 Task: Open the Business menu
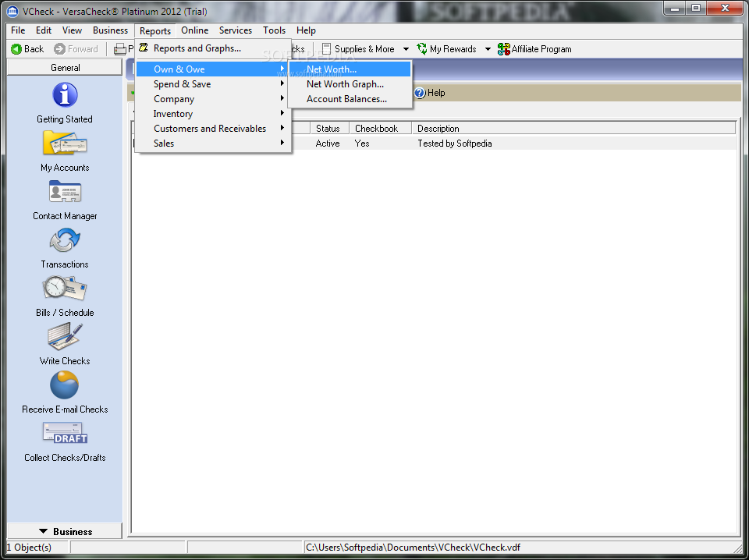(x=110, y=30)
